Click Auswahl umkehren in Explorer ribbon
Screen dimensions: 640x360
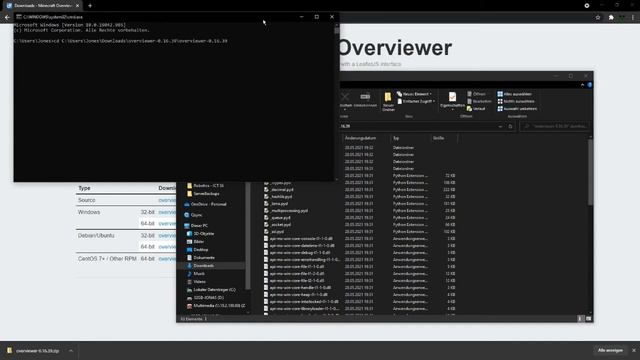click(x=517, y=109)
